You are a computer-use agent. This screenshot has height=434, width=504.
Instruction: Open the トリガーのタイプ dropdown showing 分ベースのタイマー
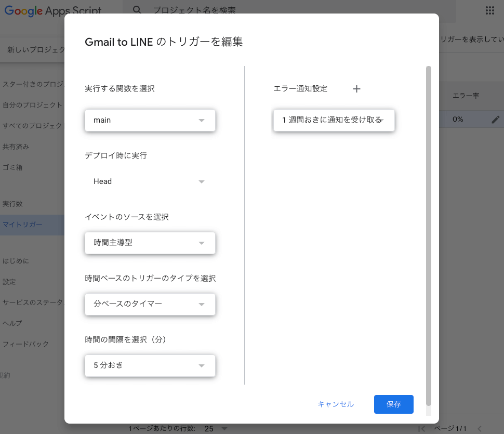click(x=150, y=305)
